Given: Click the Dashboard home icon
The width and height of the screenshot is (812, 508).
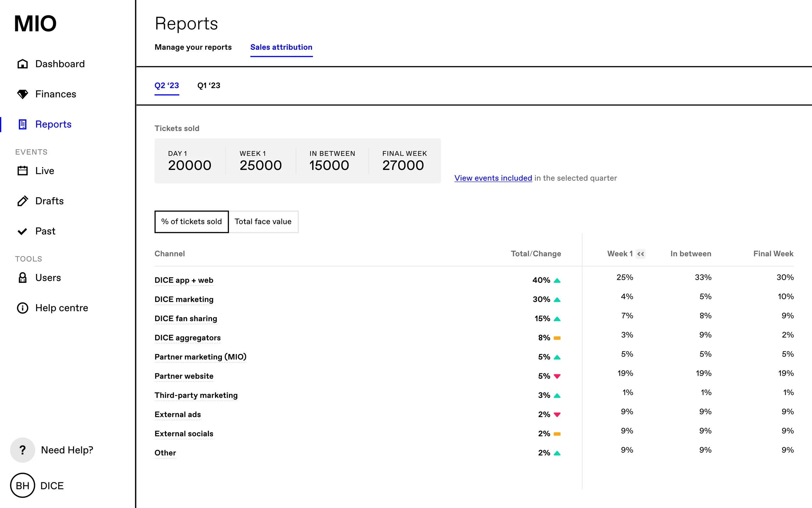Looking at the screenshot, I should [x=22, y=64].
